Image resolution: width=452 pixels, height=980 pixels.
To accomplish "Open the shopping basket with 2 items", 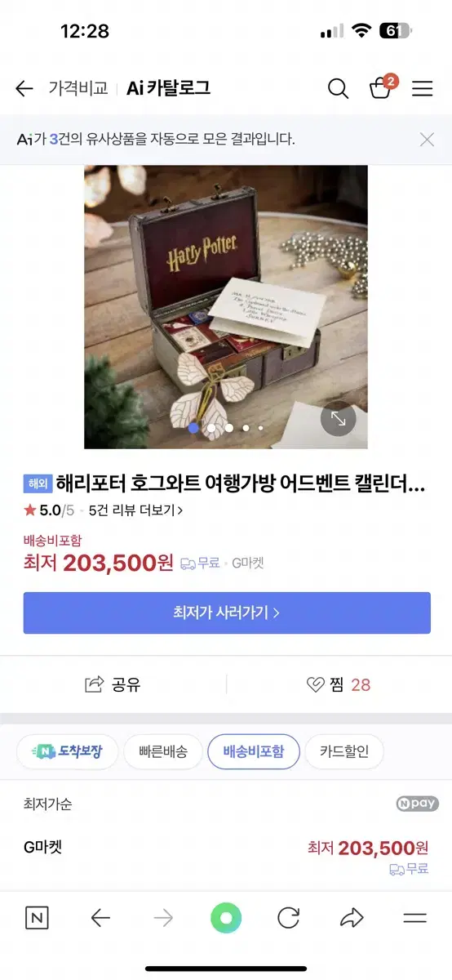I will pos(381,87).
